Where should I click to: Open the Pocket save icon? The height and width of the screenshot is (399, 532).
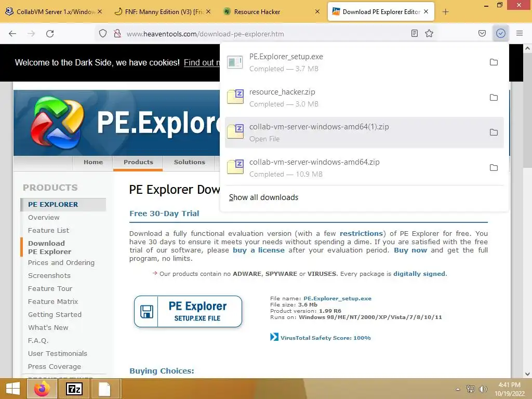pyautogui.click(x=482, y=33)
